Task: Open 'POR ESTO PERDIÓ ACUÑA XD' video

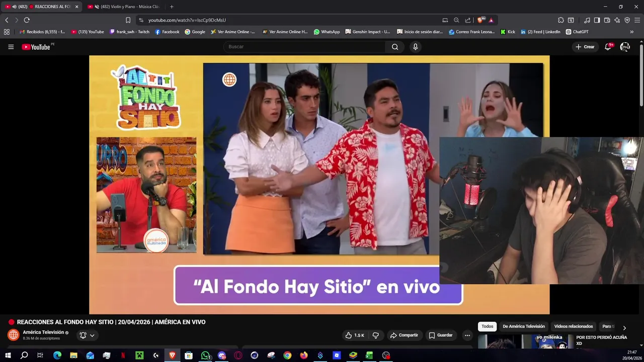Action: click(x=601, y=340)
